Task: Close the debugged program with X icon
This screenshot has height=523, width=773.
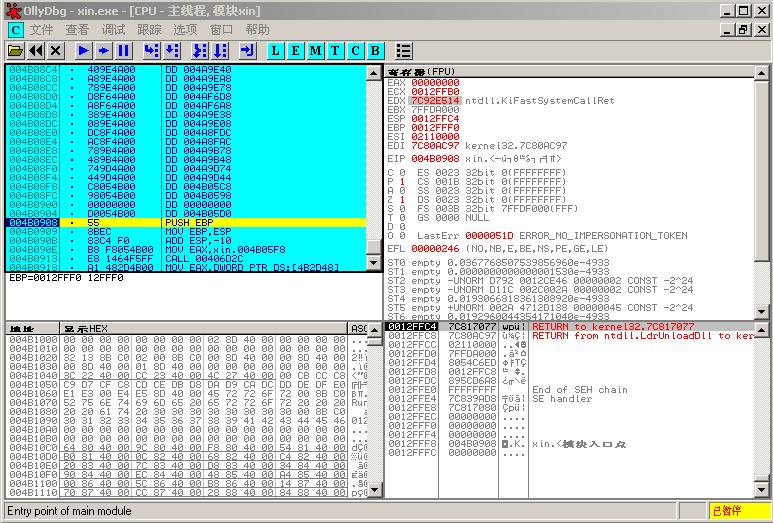Action: 56,50
